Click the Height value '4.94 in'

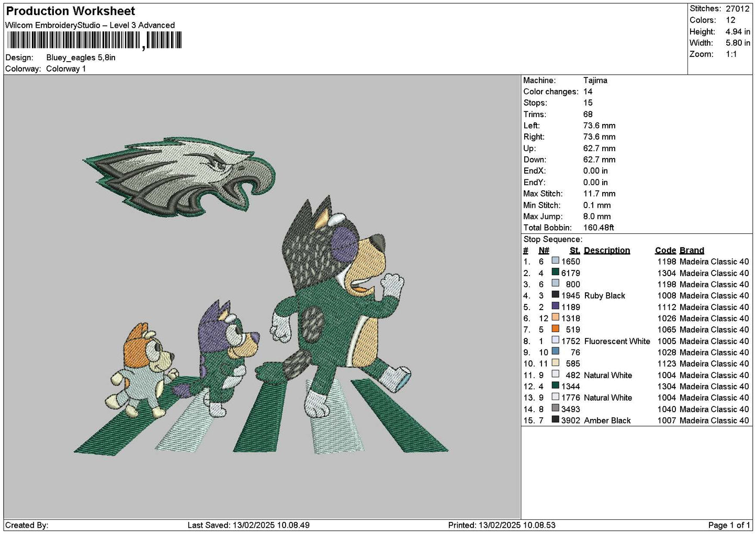click(x=738, y=32)
